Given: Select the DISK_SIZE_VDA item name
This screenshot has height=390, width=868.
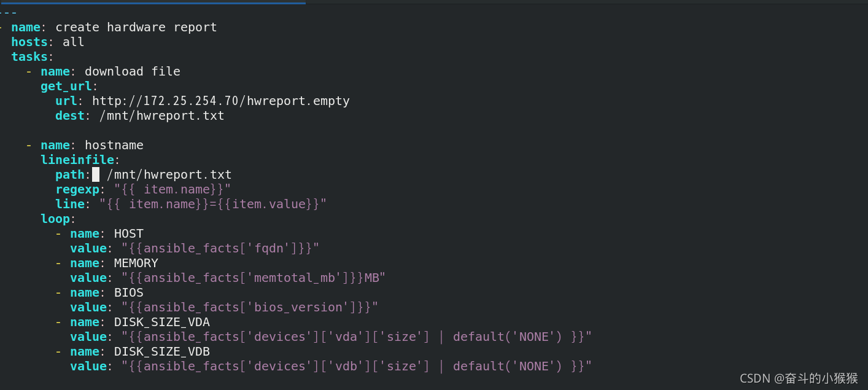Looking at the screenshot, I should click(x=161, y=322).
